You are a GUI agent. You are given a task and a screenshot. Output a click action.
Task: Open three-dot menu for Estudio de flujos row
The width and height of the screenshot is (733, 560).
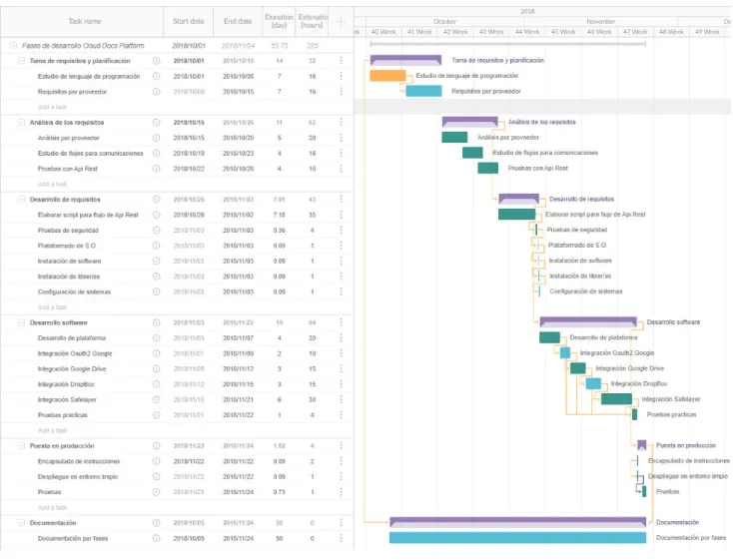[341, 154]
